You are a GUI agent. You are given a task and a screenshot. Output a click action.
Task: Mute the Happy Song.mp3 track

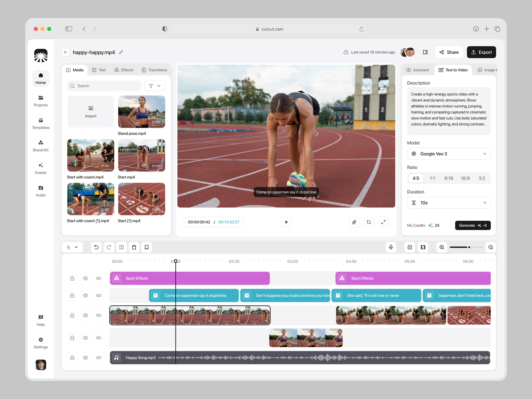pos(99,357)
